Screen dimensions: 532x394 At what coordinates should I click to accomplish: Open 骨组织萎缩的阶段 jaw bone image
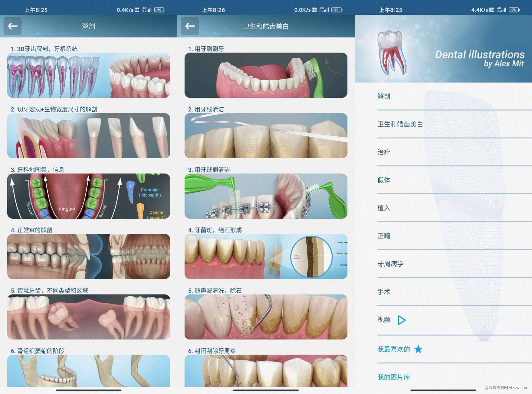point(89,371)
